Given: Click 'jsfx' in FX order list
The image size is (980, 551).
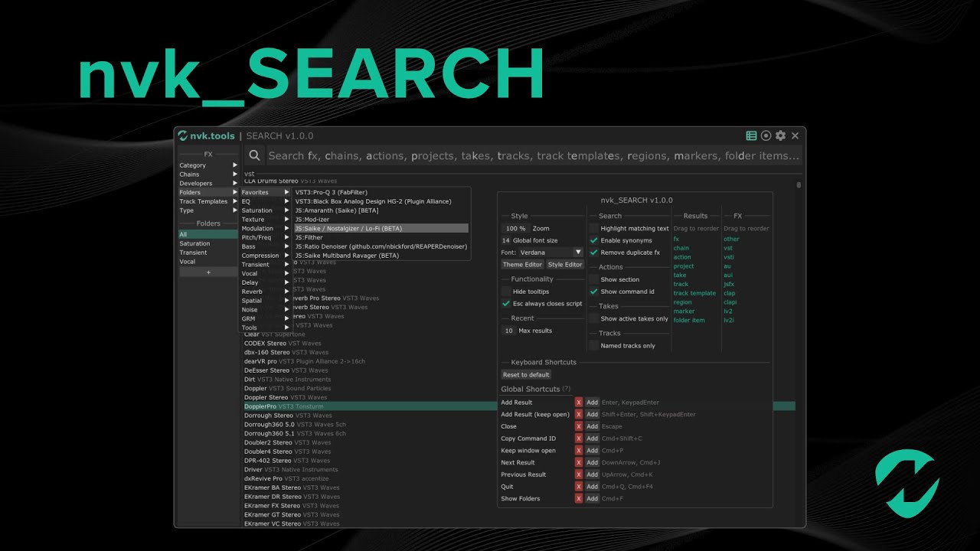Looking at the screenshot, I should pos(729,284).
